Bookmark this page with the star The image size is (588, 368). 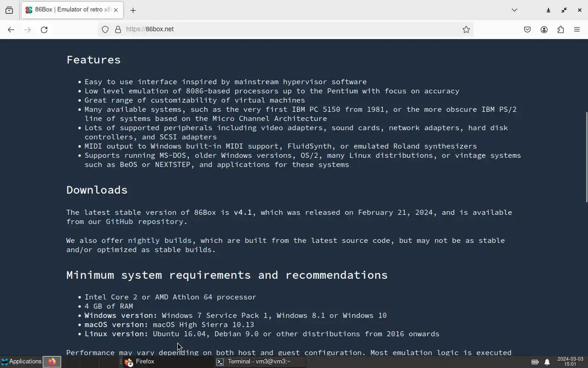click(466, 29)
